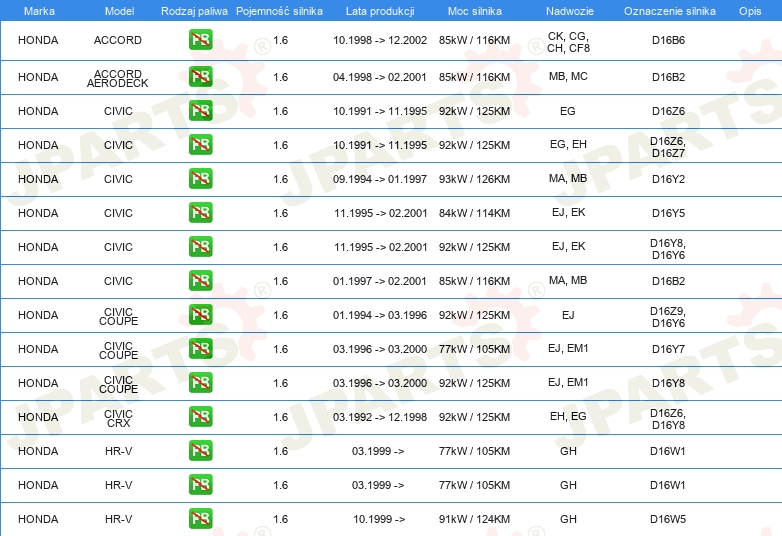Select the engine codes D16Y8, D16Y6

(x=668, y=249)
